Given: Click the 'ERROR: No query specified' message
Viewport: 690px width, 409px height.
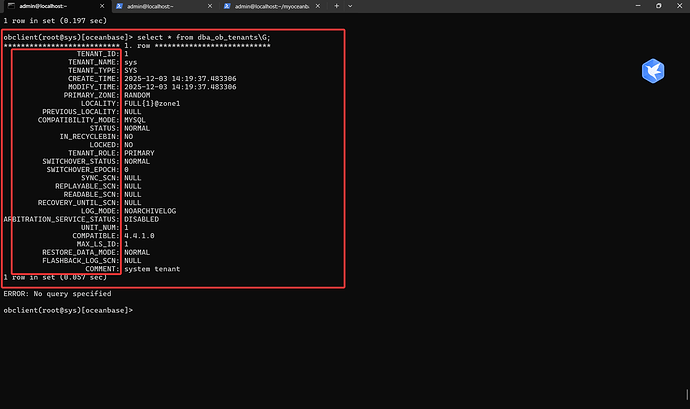Looking at the screenshot, I should (57, 293).
